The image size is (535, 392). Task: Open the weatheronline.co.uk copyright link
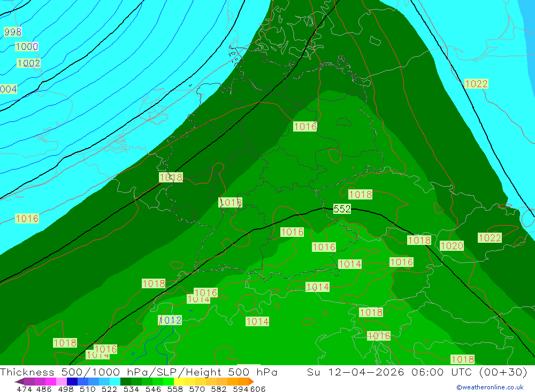(490, 387)
